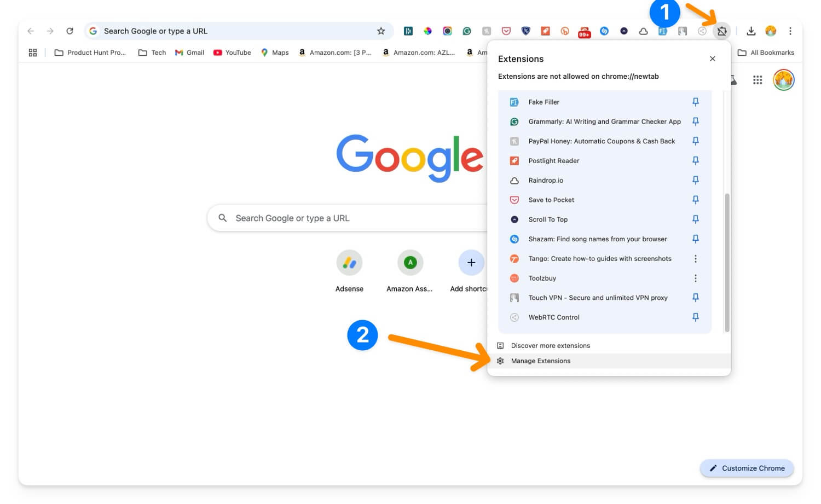Open the Amazon.com: [3 P... bookmark

coord(334,53)
